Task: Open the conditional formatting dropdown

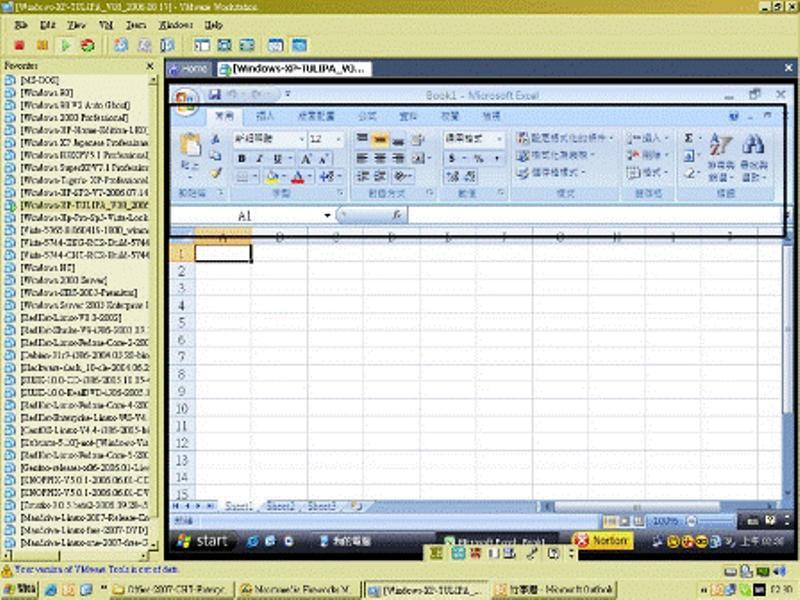Action: (x=564, y=138)
